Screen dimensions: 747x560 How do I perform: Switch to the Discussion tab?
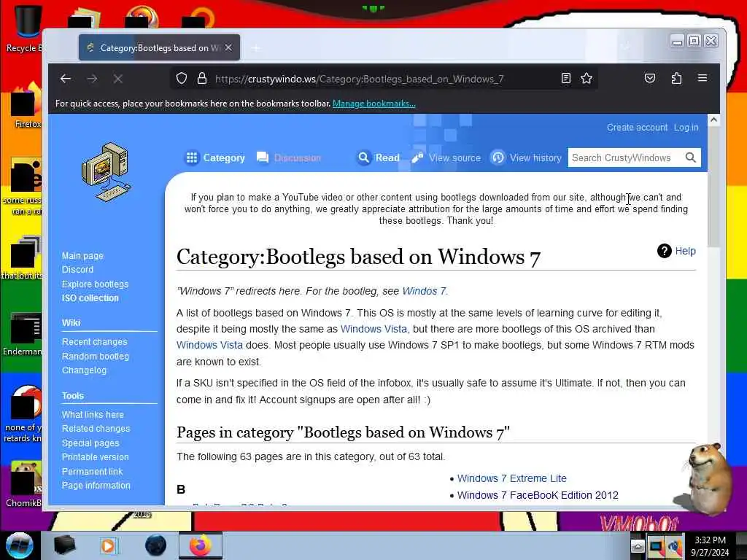pyautogui.click(x=289, y=157)
